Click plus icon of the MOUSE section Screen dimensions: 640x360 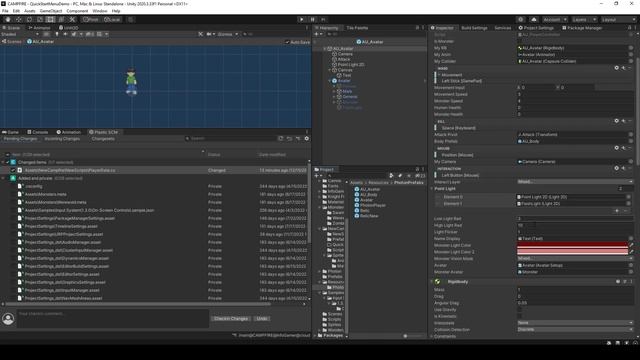click(x=624, y=148)
